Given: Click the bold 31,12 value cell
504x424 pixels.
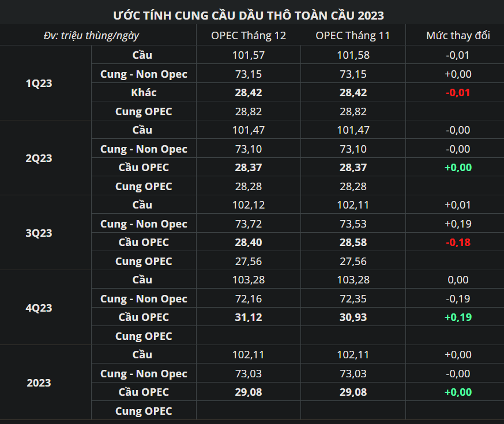Looking at the screenshot, I should [x=249, y=317].
